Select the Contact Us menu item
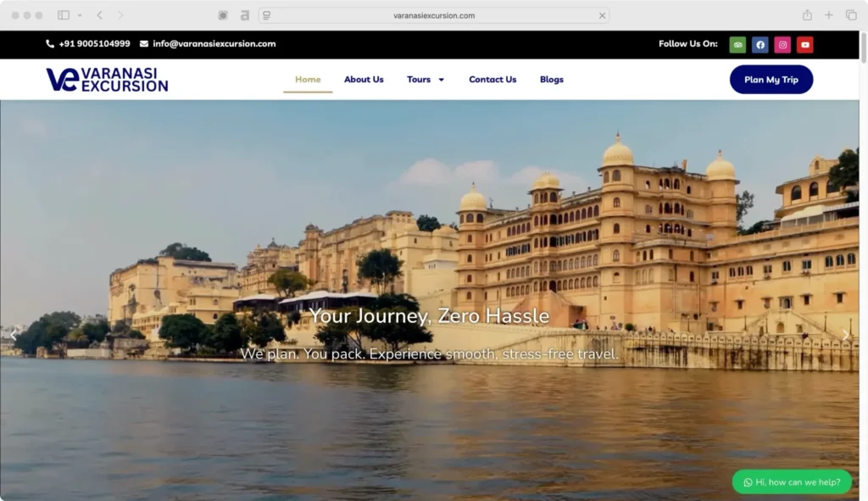 point(492,79)
